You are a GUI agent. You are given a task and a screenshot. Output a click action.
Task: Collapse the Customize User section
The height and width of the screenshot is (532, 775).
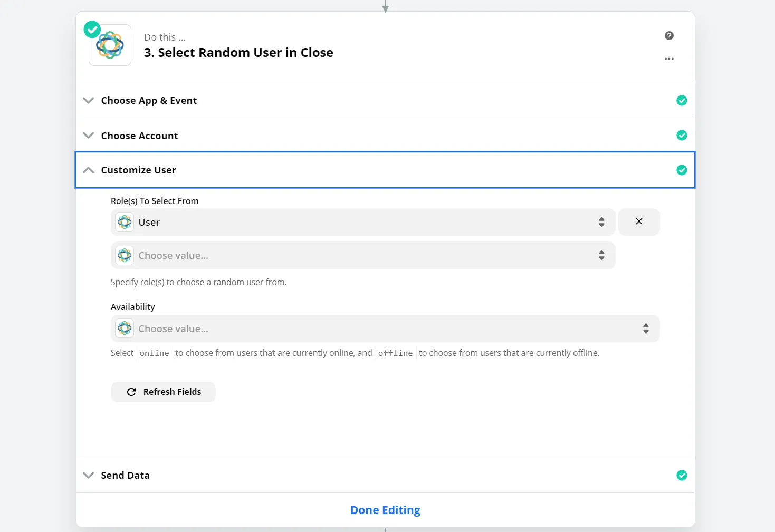pyautogui.click(x=89, y=170)
